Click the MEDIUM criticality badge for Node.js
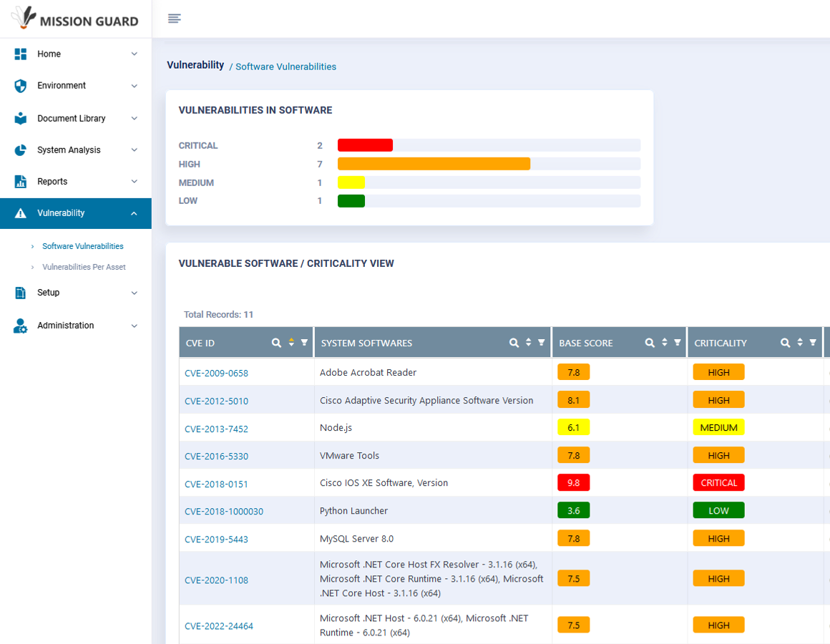Screen dimensions: 830x644 pos(719,428)
